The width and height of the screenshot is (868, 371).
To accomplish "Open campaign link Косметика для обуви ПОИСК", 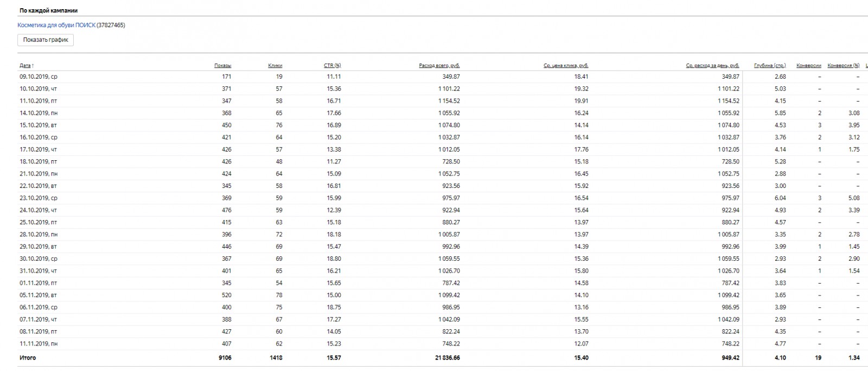I will (56, 25).
